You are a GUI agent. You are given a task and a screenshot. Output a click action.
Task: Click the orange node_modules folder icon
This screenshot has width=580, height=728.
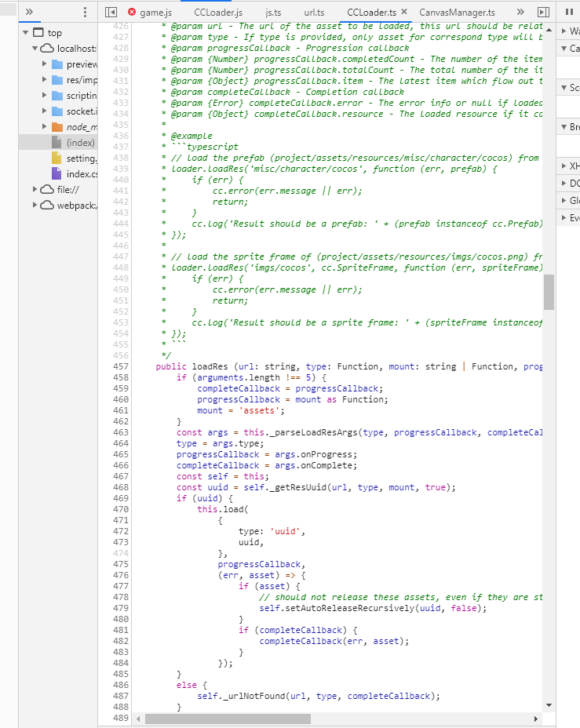(x=57, y=127)
